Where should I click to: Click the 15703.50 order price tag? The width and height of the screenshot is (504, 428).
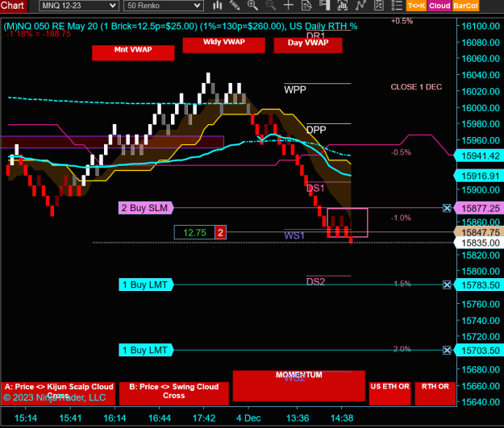(x=478, y=351)
